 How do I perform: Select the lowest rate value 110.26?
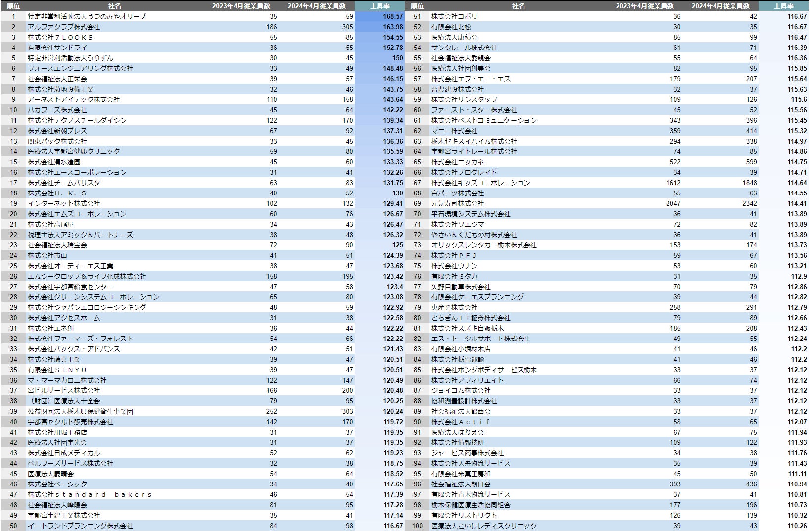797,526
